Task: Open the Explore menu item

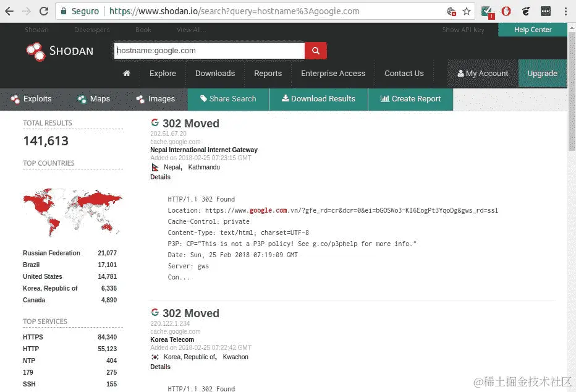Action: (163, 74)
